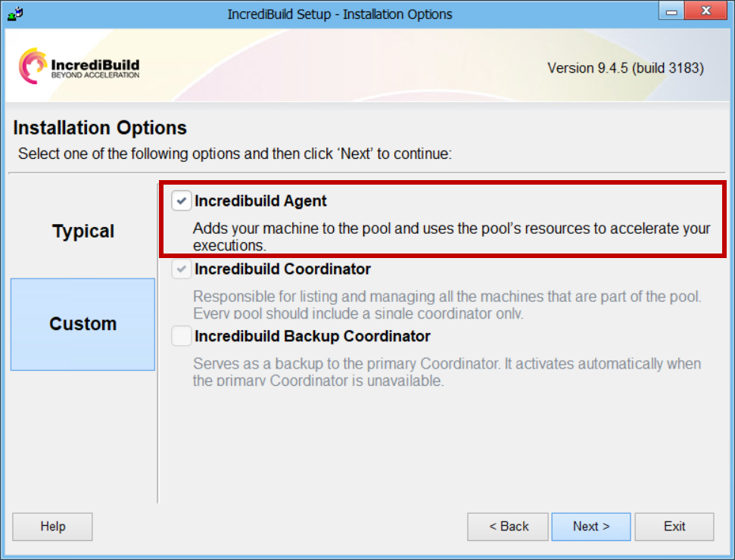This screenshot has width=735, height=560.
Task: Click the Incredibuild Agent label text
Action: [260, 201]
